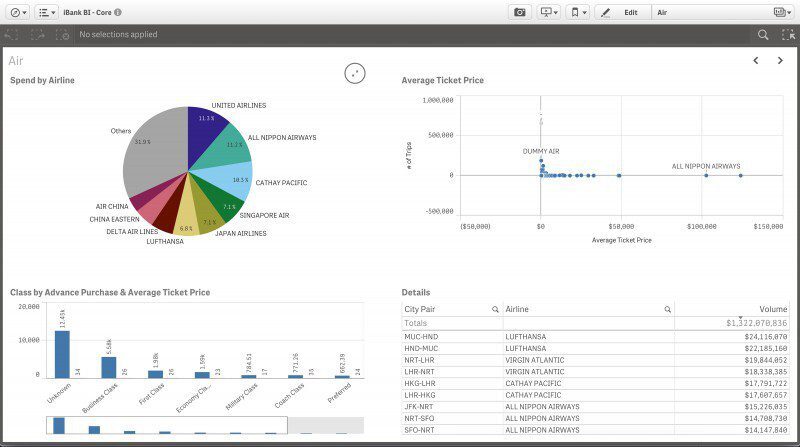Expand the list view menu
800x447 pixels.
tap(47, 12)
